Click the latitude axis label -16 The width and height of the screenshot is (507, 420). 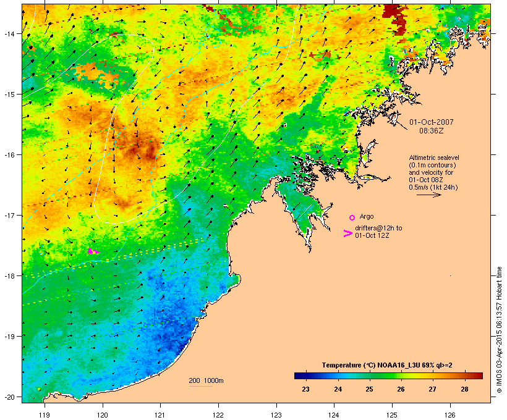click(9, 155)
